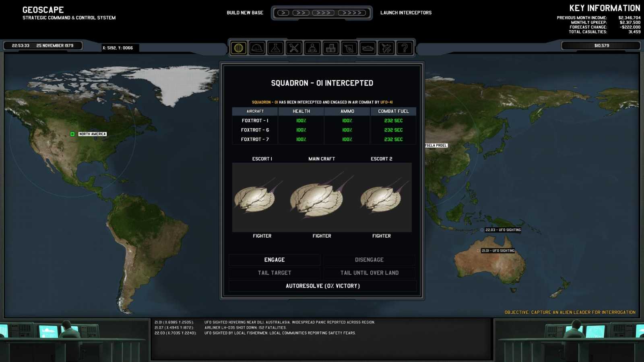Open the workshop wrench and screwdriver icon

click(294, 48)
